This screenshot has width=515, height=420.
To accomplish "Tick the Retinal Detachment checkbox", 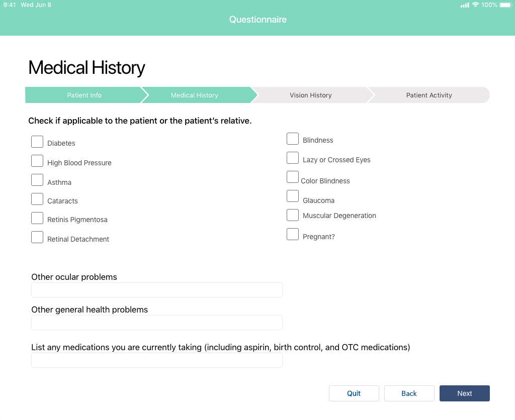I will 37,237.
